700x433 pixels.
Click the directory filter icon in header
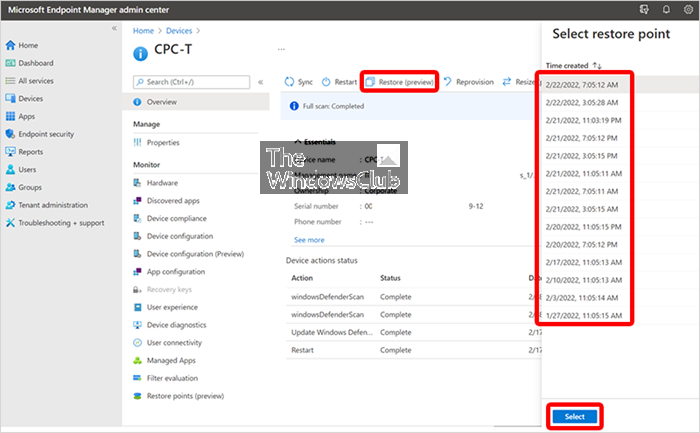click(x=644, y=9)
